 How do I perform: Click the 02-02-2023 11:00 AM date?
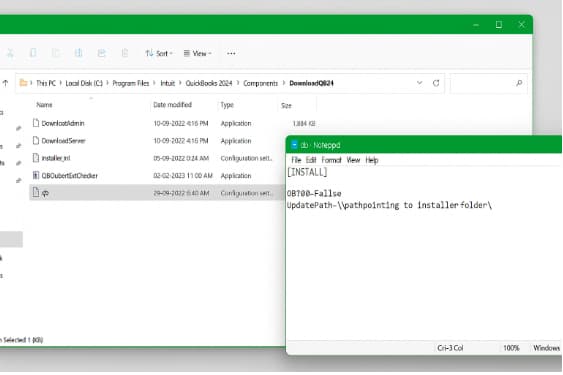click(183, 176)
